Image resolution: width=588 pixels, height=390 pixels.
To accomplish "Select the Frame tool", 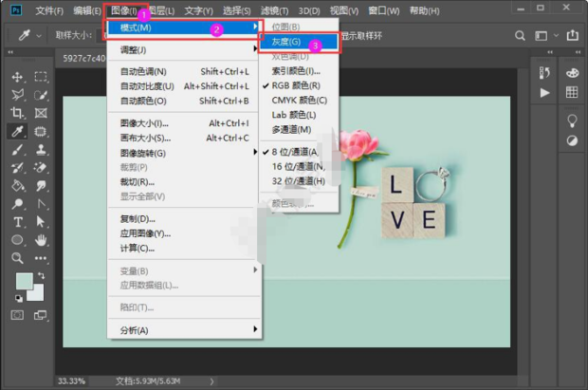I will pos(41,113).
